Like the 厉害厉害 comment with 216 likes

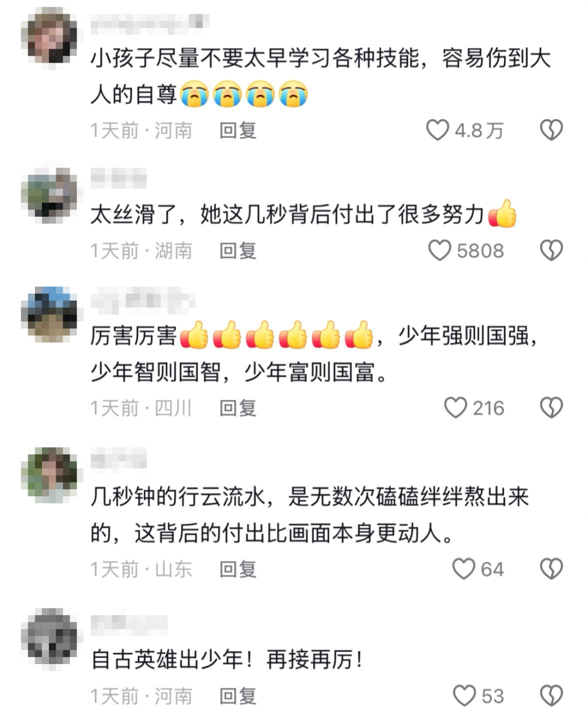click(455, 407)
